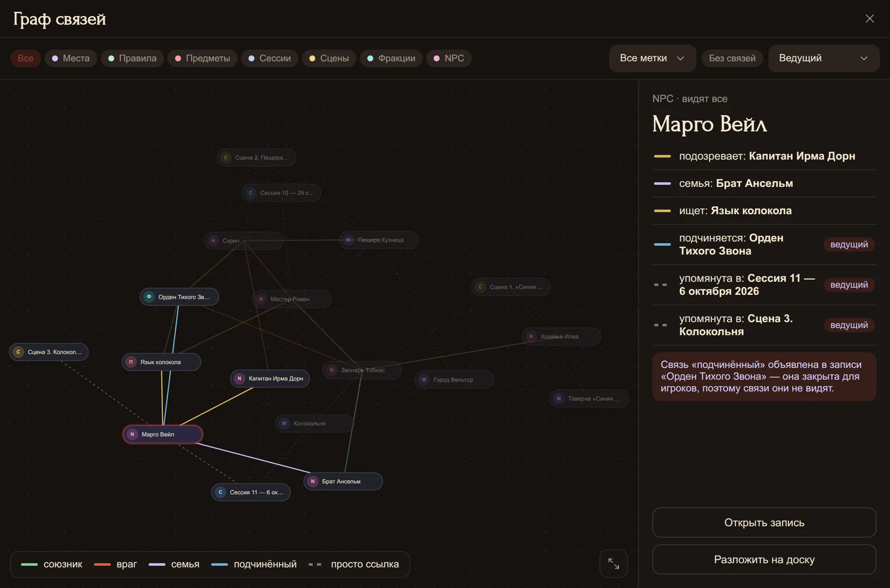Toggle the Фракции filter chip
Image resolution: width=890 pixels, height=588 pixels.
[x=392, y=58]
